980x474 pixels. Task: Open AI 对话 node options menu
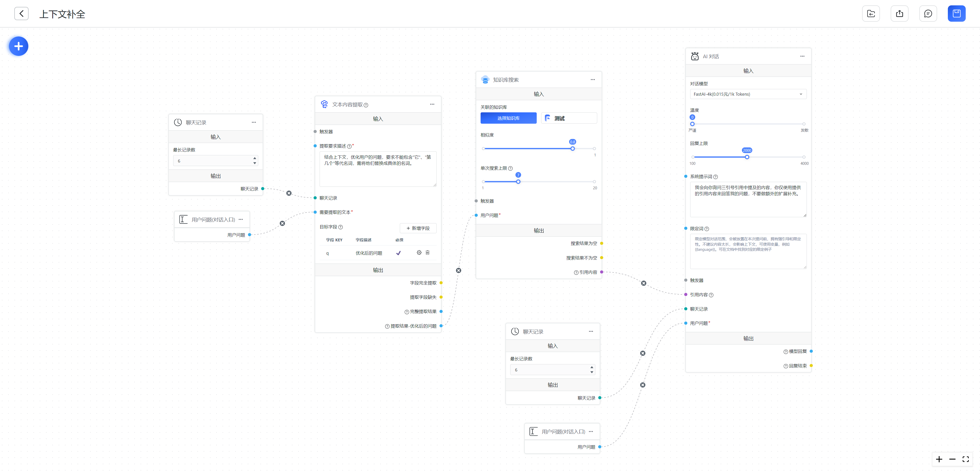(802, 56)
